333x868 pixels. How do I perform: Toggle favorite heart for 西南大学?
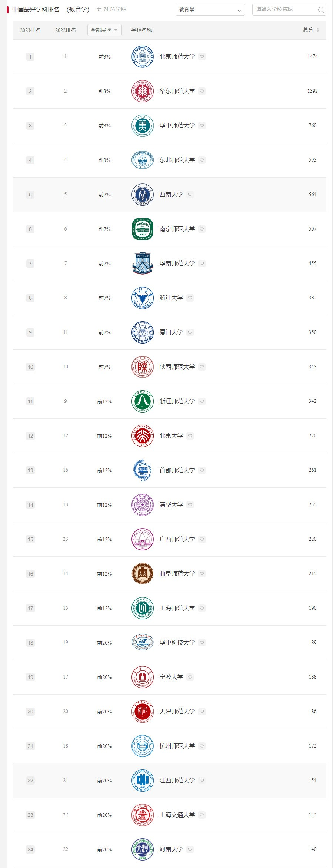click(190, 195)
